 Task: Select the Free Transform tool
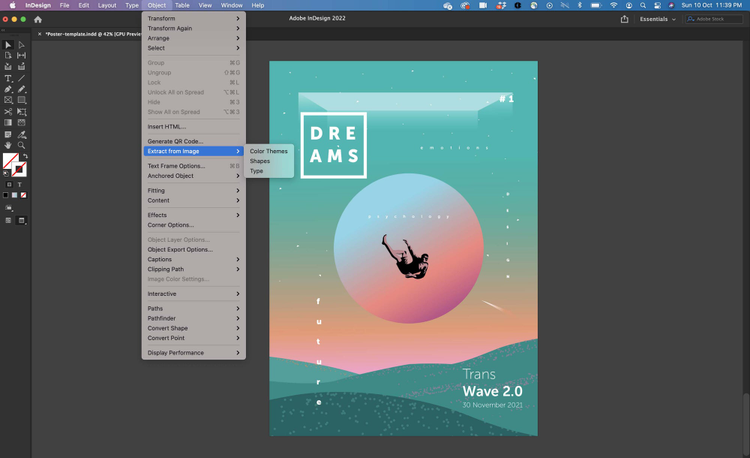click(x=22, y=112)
